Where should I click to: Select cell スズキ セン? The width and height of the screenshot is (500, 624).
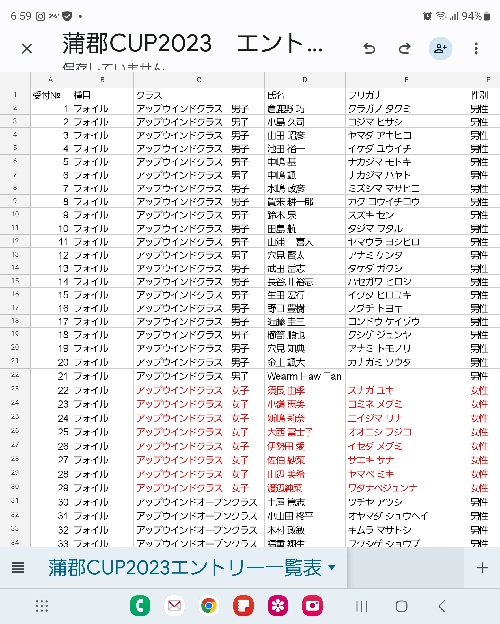coord(406,215)
